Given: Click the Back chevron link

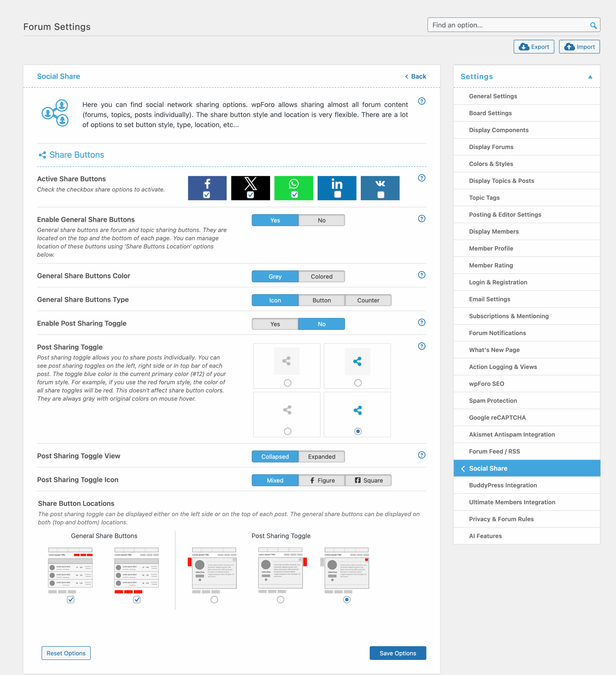Looking at the screenshot, I should click(415, 76).
